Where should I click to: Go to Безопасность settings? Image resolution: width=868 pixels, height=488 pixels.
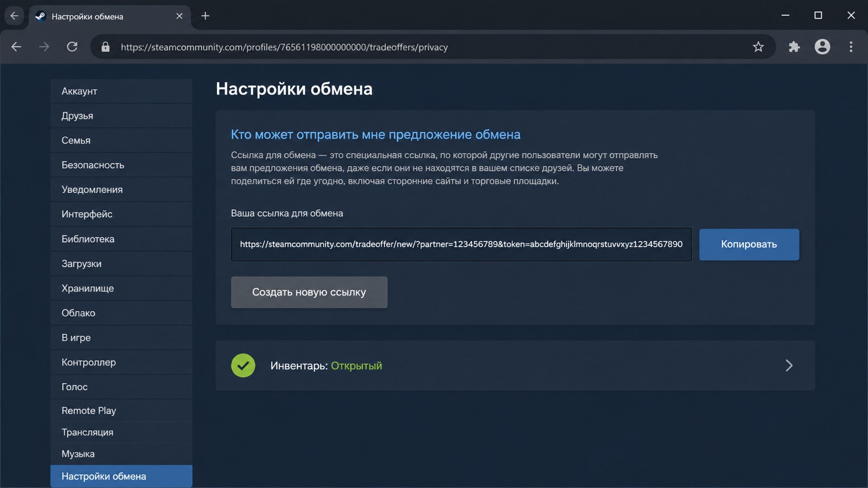[x=122, y=165]
